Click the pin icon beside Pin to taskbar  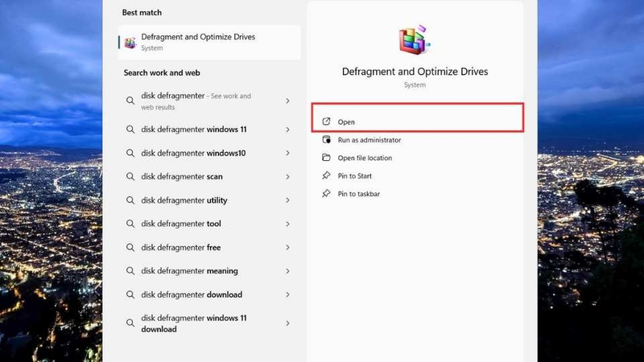coord(326,193)
